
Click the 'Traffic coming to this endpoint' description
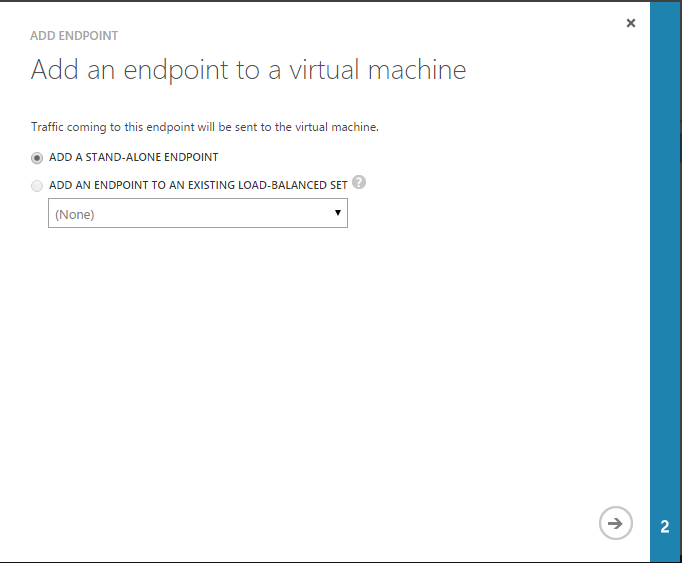pyautogui.click(x=205, y=127)
